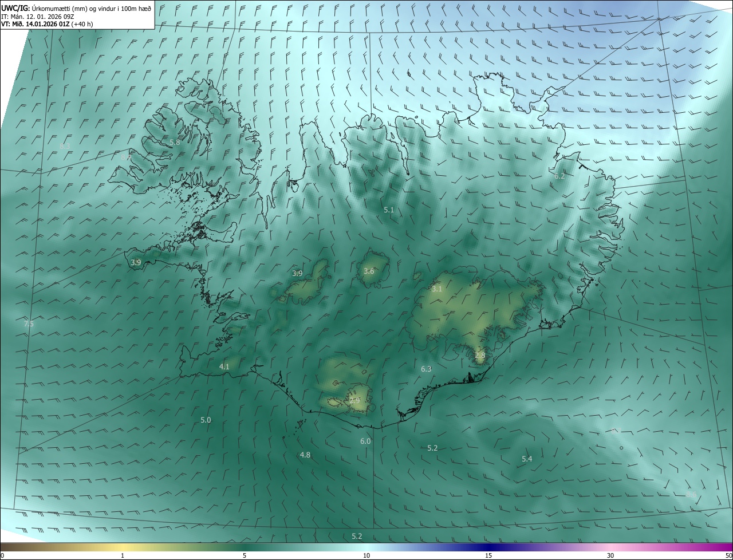Click the 4.1 value on Reykjanes peninsula
733x560 pixels.
[224, 367]
